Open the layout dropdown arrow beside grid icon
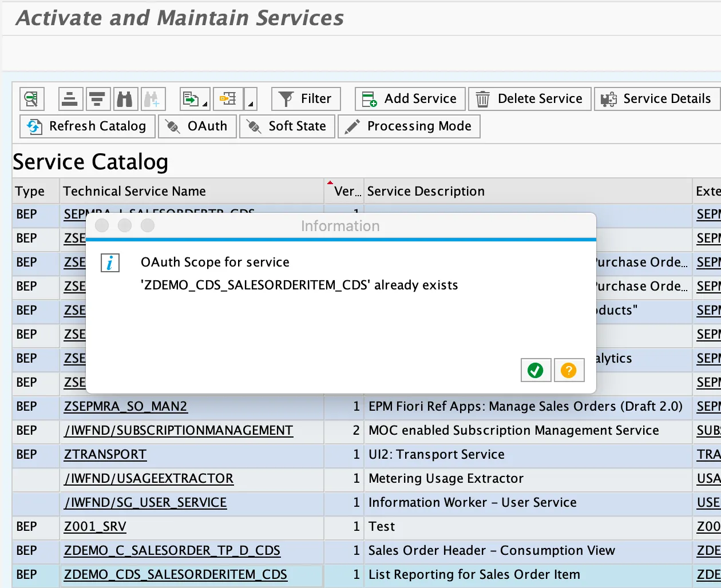 point(251,100)
